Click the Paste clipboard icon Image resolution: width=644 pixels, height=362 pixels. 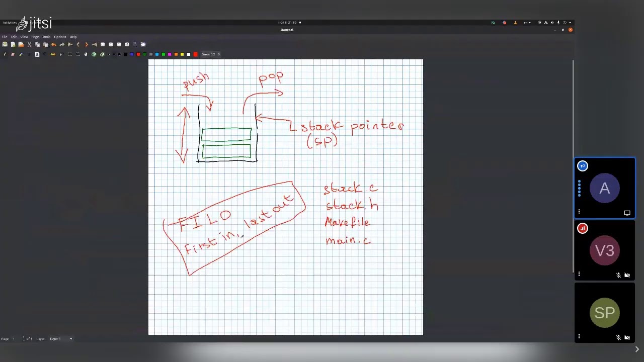point(45,44)
